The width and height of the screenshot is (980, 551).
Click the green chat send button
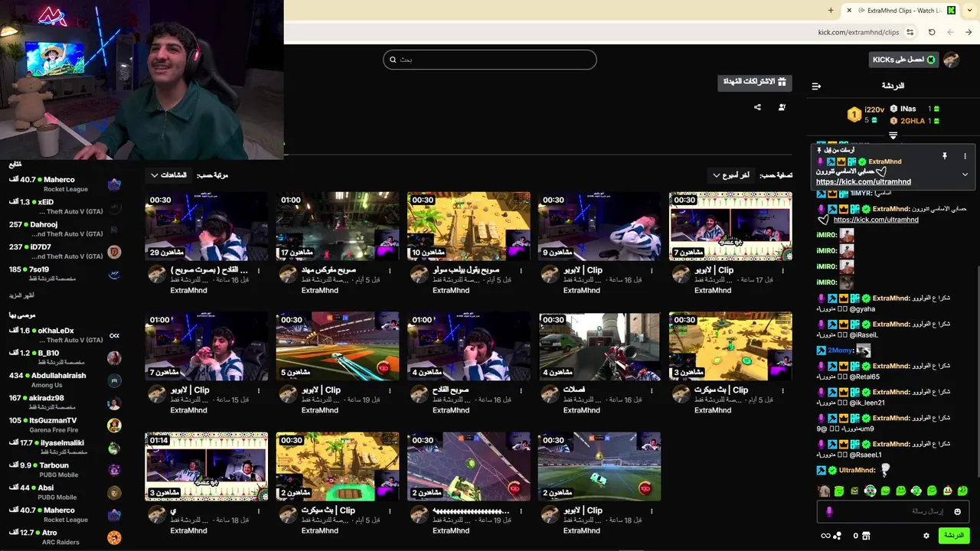point(954,536)
